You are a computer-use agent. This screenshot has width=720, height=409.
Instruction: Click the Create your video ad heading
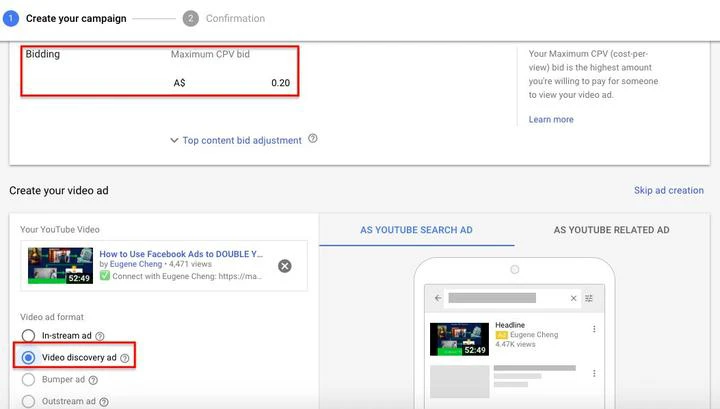59,190
